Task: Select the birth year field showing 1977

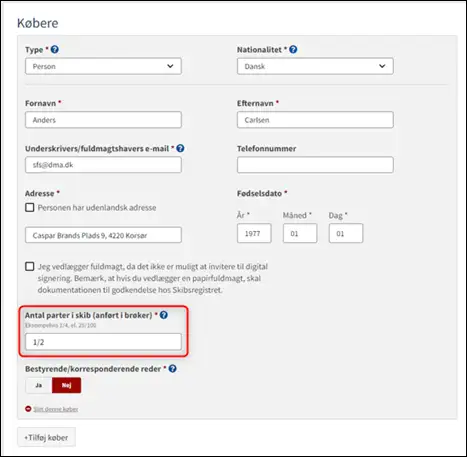Action: [x=254, y=233]
